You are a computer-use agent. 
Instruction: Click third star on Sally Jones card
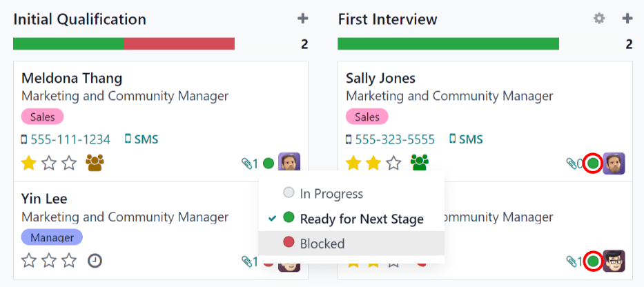tap(393, 163)
